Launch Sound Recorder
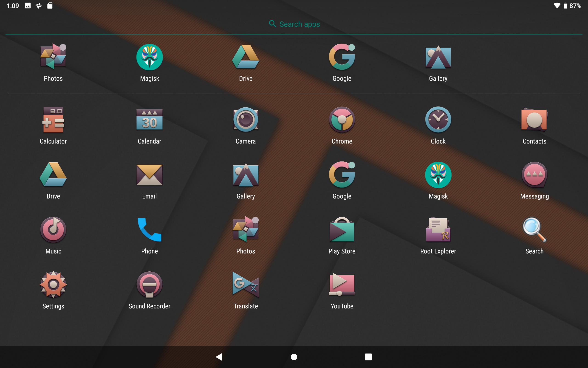588x368 pixels. [150, 285]
